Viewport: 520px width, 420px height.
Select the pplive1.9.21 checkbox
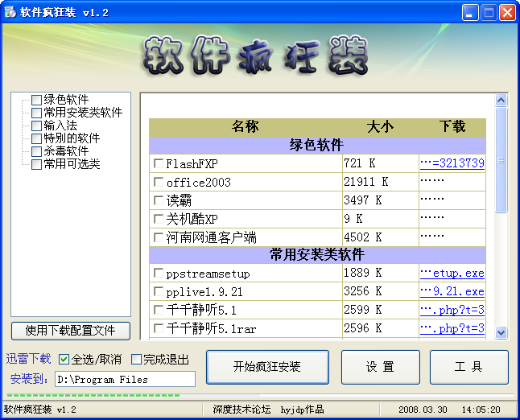(x=159, y=292)
